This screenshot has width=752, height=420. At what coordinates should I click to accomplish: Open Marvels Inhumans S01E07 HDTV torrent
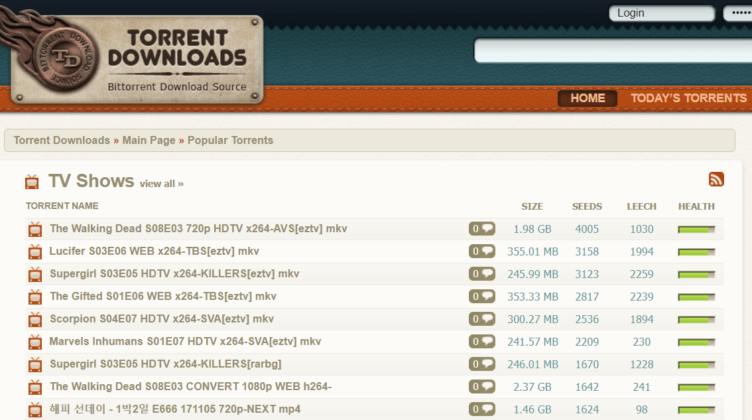click(x=185, y=341)
